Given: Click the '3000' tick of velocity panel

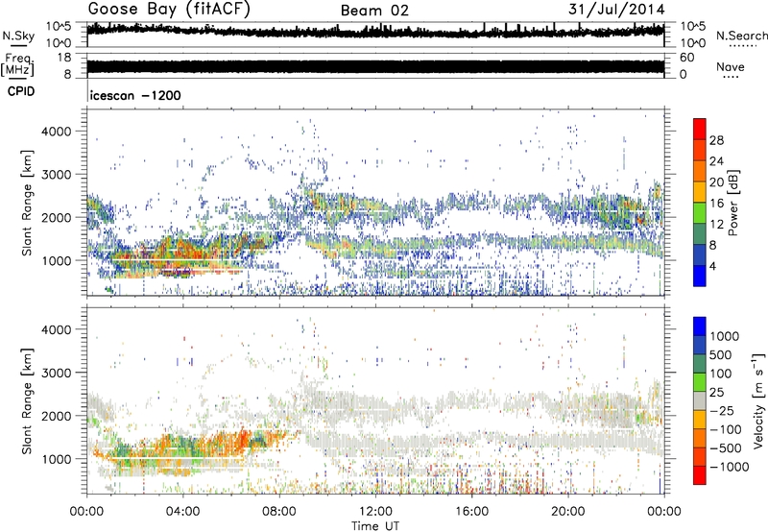Looking at the screenshot, I should [57, 373].
